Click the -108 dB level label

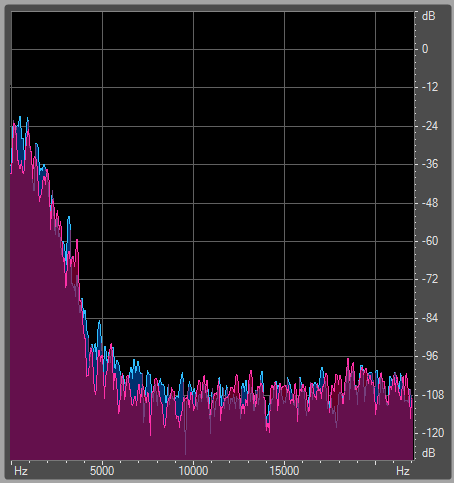tap(433, 395)
